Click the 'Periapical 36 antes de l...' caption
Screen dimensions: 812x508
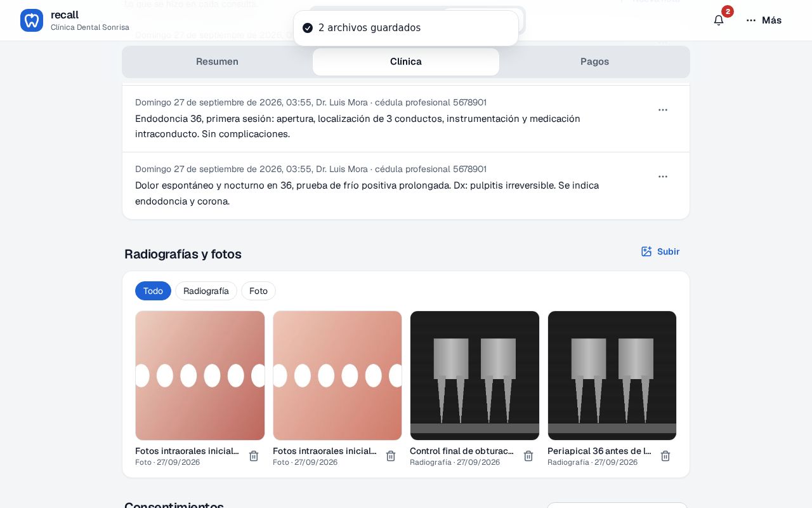click(599, 451)
